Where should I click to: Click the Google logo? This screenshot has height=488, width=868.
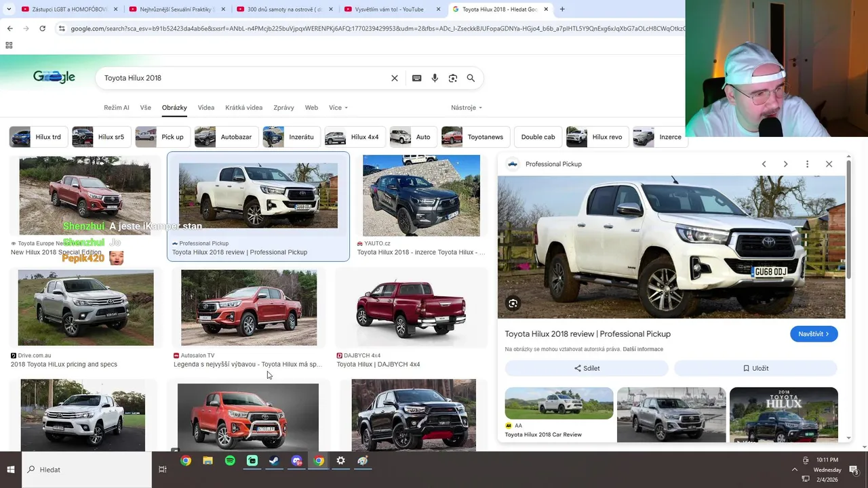[54, 77]
